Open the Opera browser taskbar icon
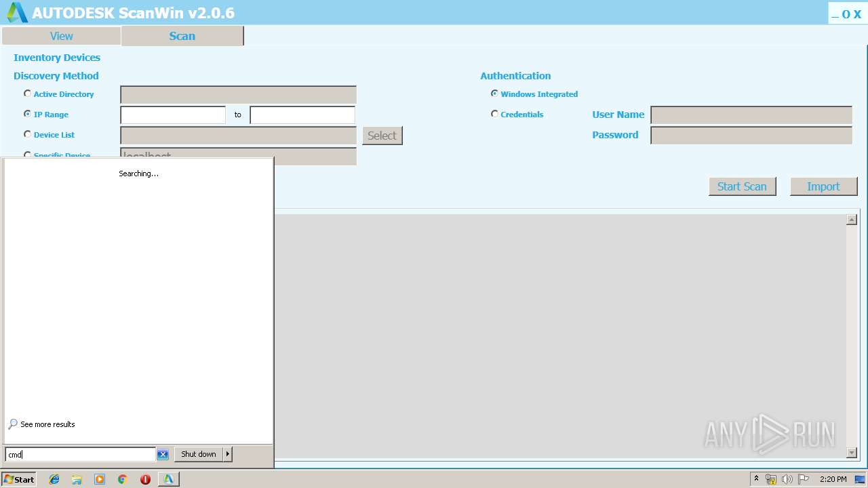 [145, 479]
